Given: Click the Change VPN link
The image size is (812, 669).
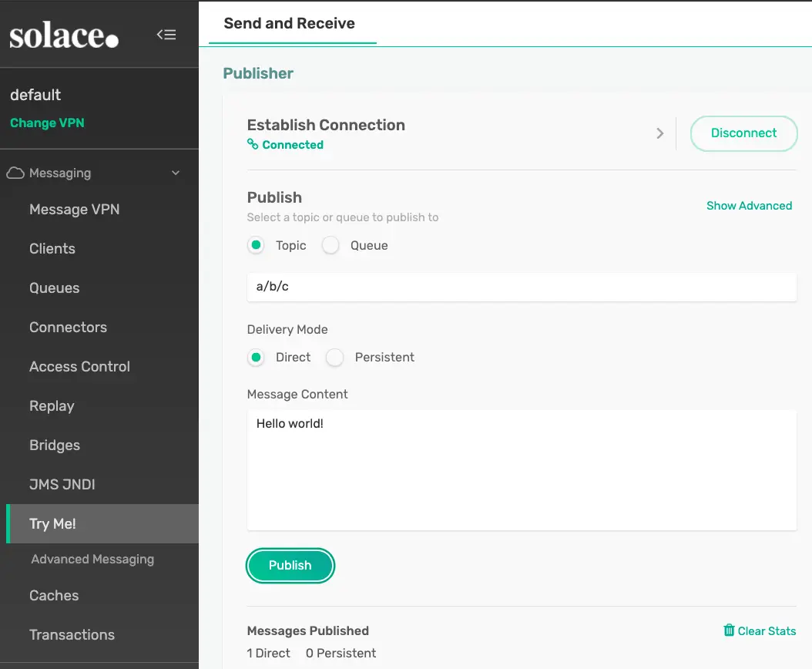Looking at the screenshot, I should pyautogui.click(x=47, y=123).
